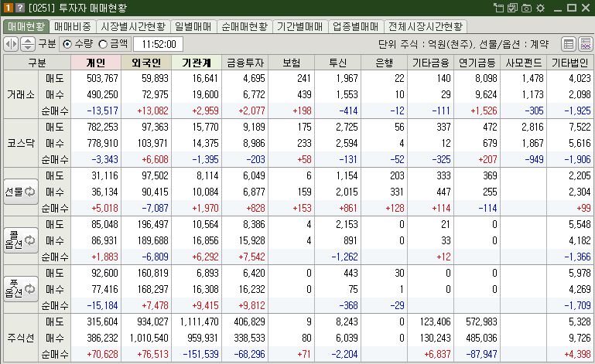Switch to the 매매현황 tab

(x=26, y=26)
